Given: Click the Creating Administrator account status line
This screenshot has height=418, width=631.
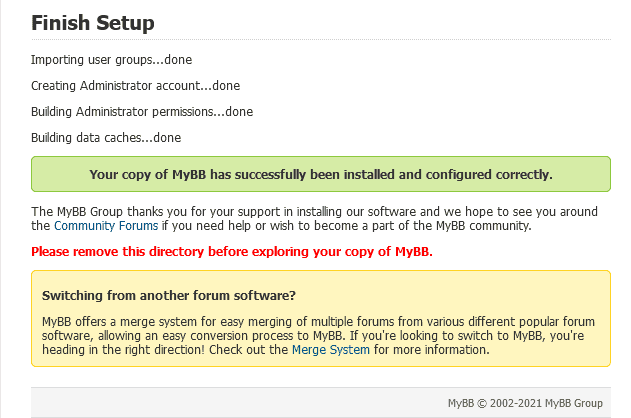Looking at the screenshot, I should tap(136, 86).
